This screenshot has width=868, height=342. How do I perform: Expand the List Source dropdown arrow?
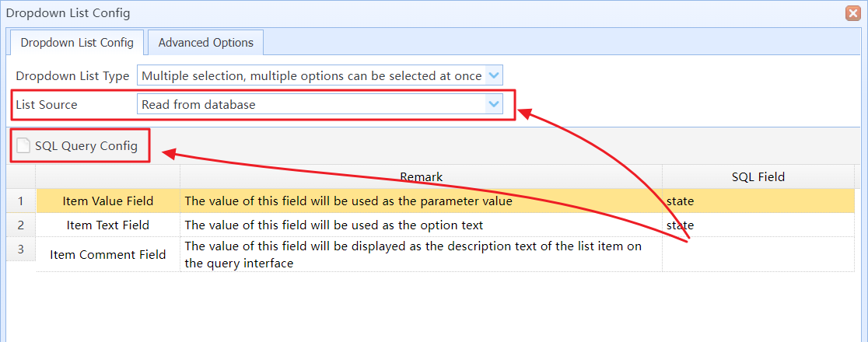click(494, 103)
